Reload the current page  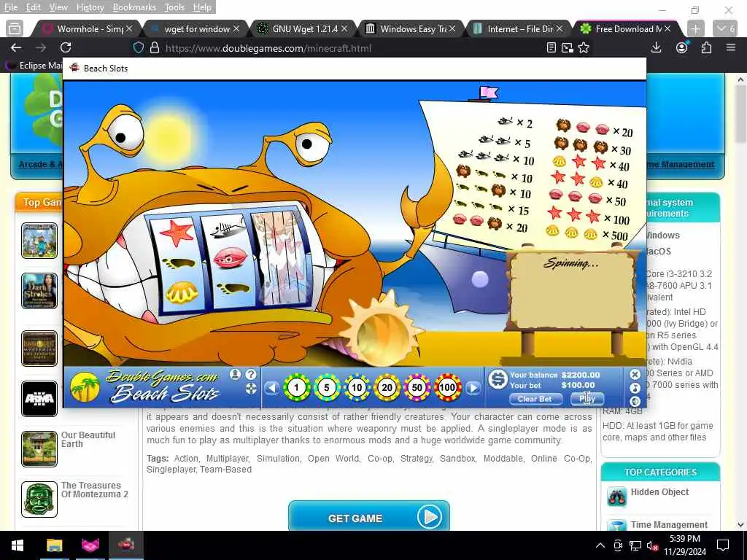66,47
